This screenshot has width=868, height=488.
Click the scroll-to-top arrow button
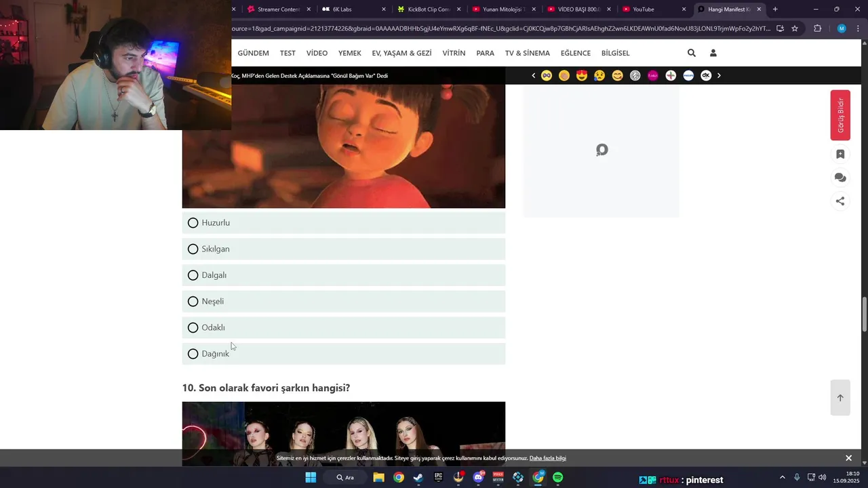click(x=840, y=398)
